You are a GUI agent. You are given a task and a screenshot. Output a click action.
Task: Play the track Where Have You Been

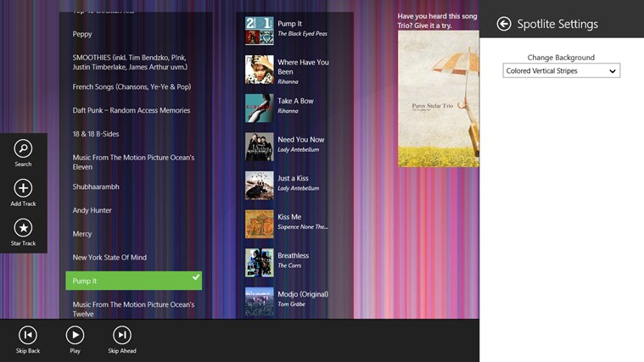tap(303, 67)
